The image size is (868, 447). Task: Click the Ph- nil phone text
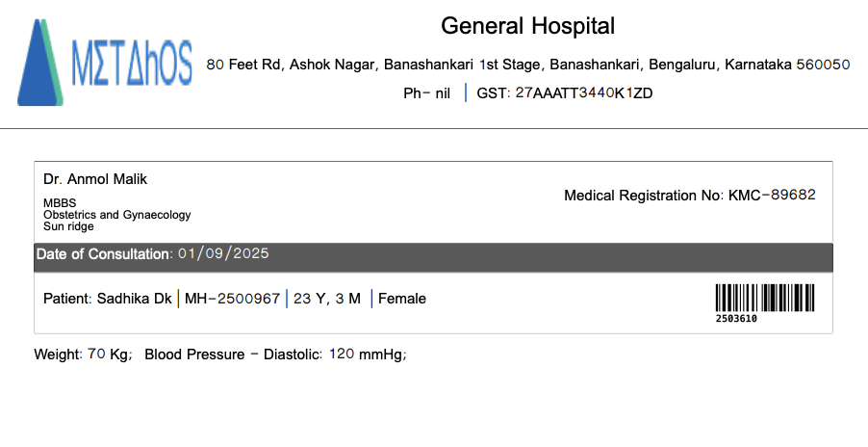coord(426,93)
